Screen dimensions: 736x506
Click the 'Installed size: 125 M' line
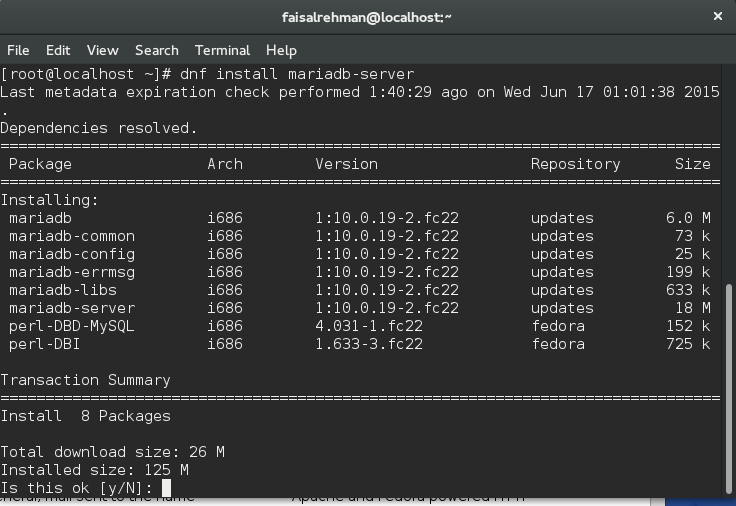tap(94, 470)
